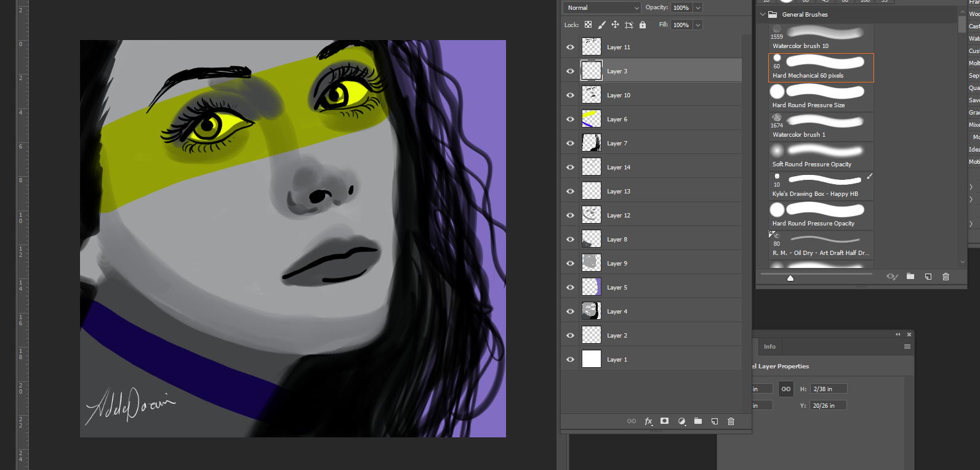Open the Normal blend mode dropdown
The image size is (980, 470).
tap(602, 8)
